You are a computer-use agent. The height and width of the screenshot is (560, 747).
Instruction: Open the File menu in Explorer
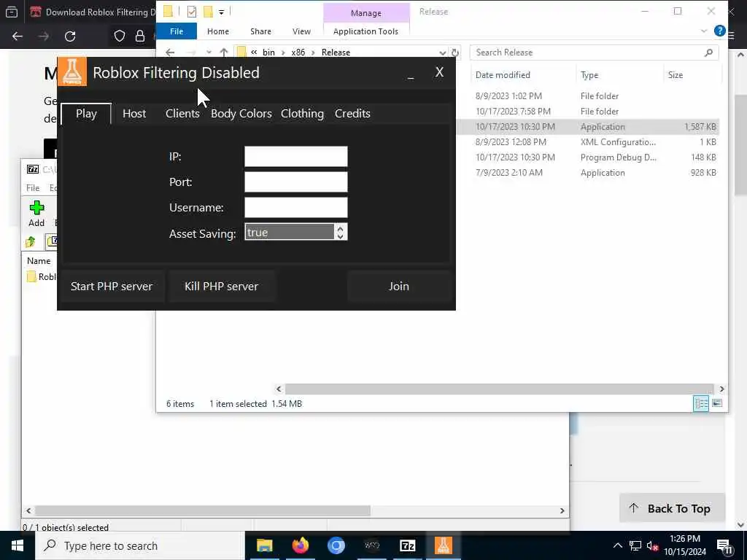point(177,31)
